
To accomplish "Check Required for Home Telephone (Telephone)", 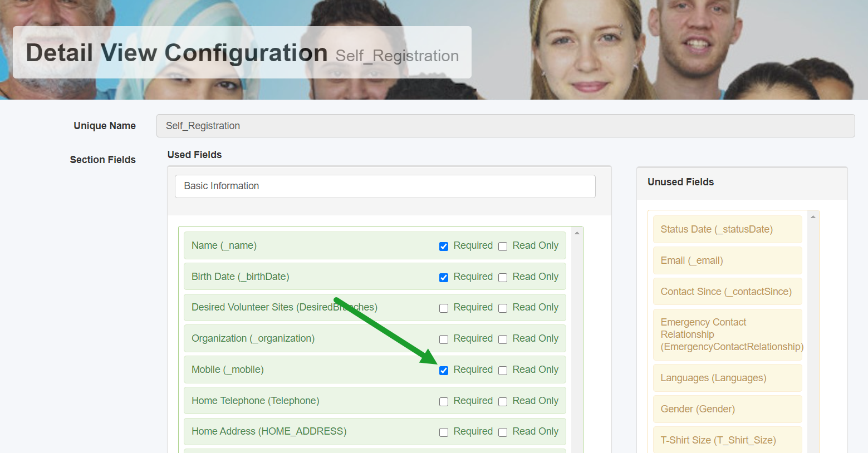I will pos(444,402).
